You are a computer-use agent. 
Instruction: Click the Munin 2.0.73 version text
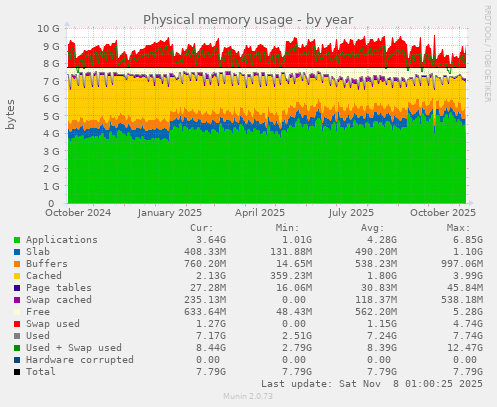[248, 396]
